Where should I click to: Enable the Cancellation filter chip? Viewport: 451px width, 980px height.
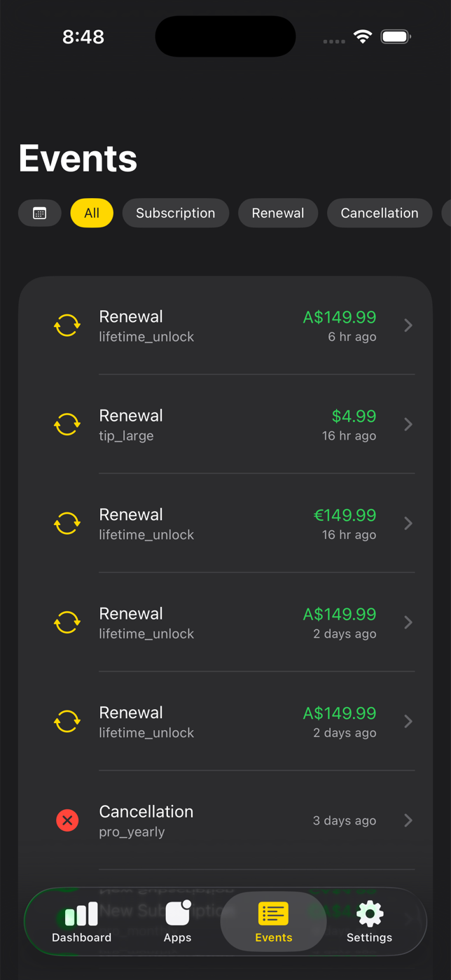click(379, 213)
